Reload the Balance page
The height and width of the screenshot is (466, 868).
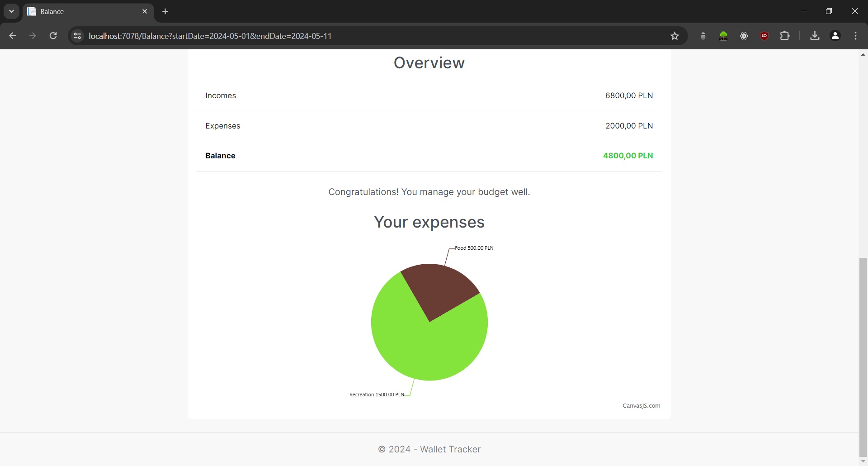(x=53, y=36)
